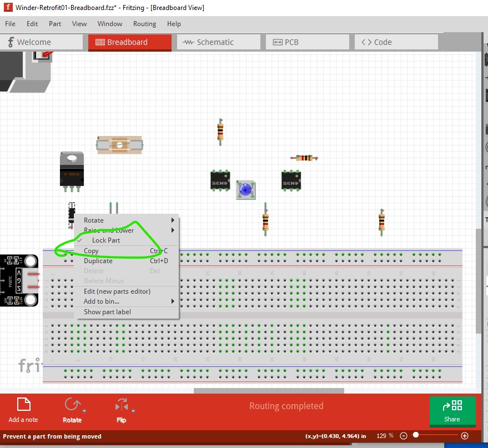Click the Flip toolbar icon
488x448 pixels.
[122, 405]
